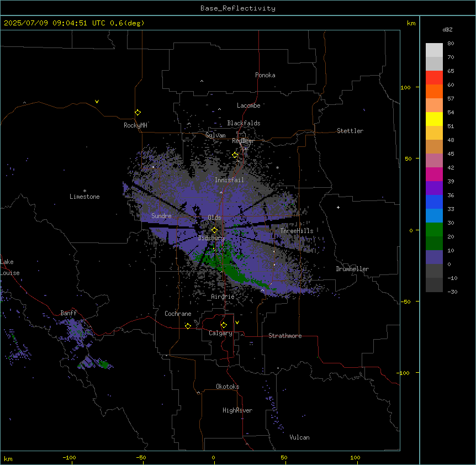Click the Ponoka city label

[x=265, y=75]
